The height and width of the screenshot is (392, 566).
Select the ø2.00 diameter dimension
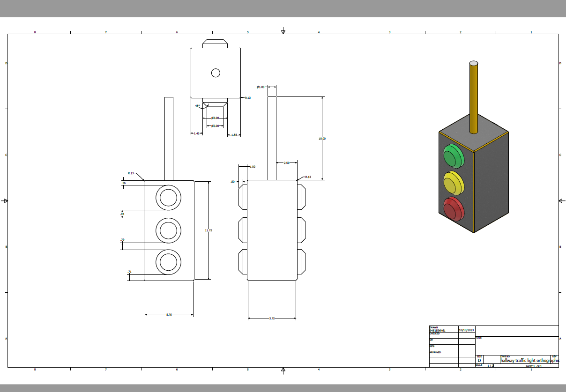point(215,126)
